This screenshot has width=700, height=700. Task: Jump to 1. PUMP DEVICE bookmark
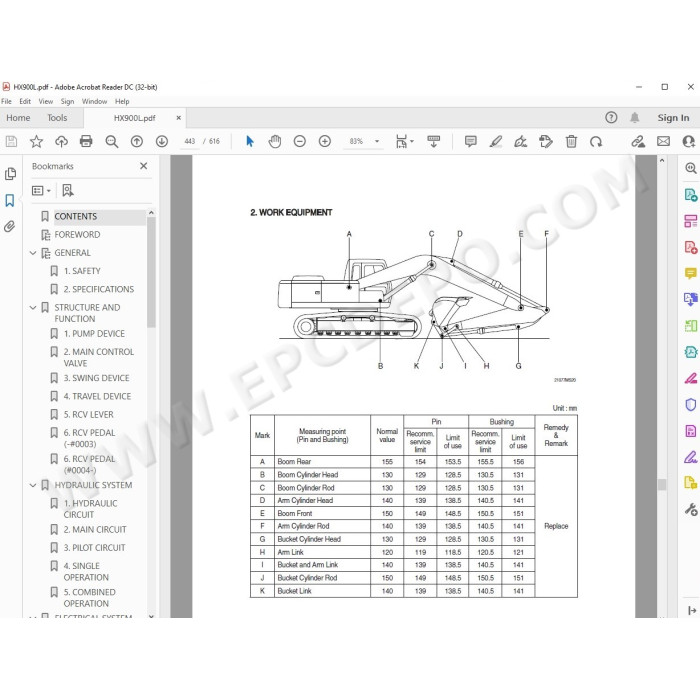pyautogui.click(x=94, y=334)
